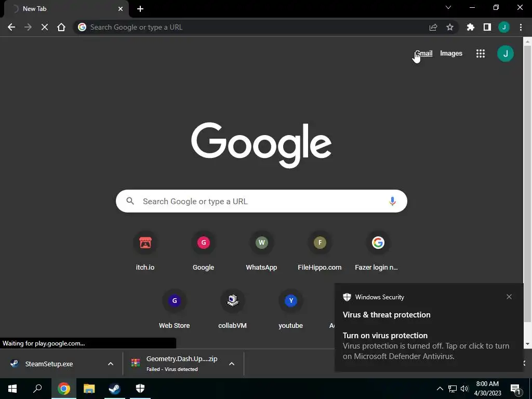Click the share this page icon
The width and height of the screenshot is (532, 399).
(433, 27)
